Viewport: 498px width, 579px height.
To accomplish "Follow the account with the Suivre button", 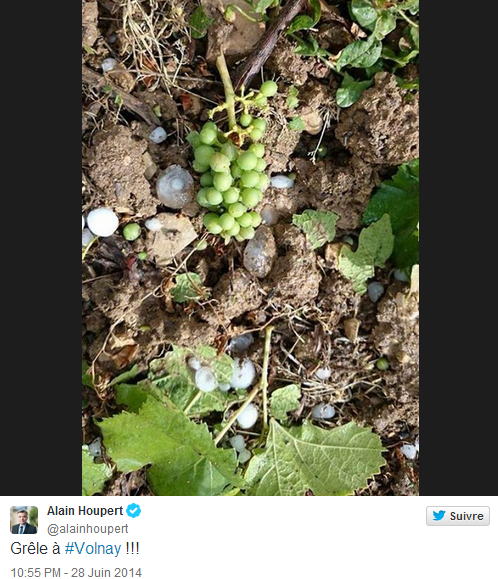I will (458, 515).
